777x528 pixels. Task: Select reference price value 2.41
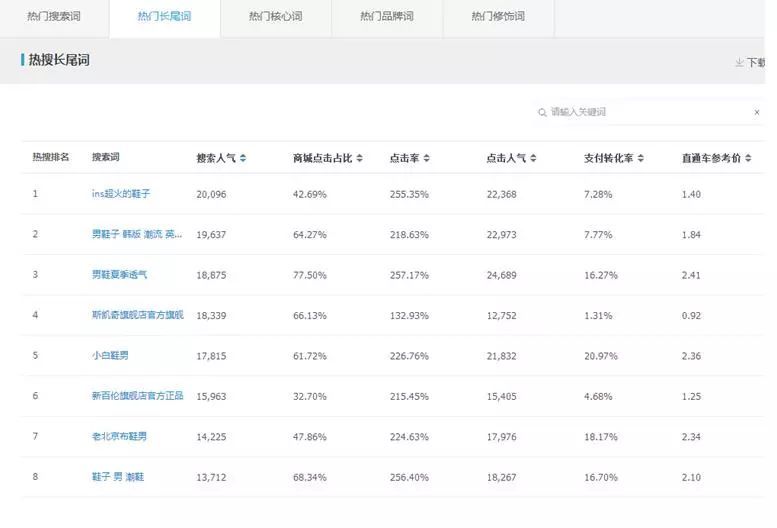pos(691,275)
